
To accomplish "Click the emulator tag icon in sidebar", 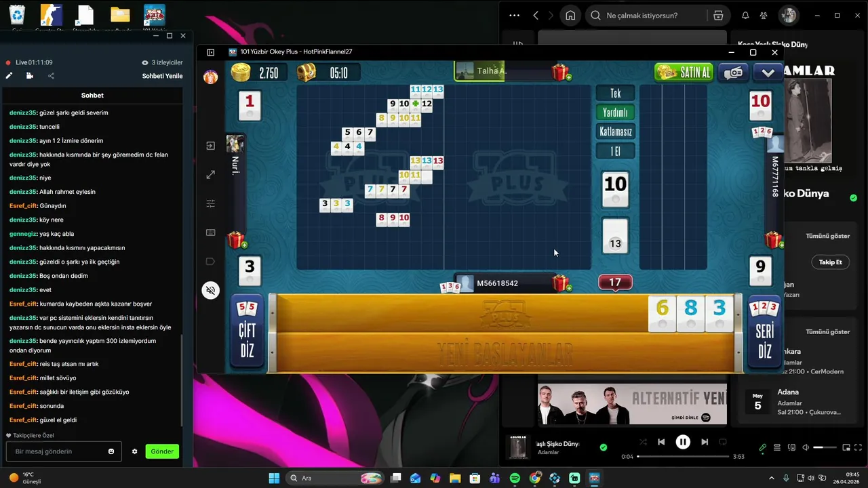I will pyautogui.click(x=211, y=262).
